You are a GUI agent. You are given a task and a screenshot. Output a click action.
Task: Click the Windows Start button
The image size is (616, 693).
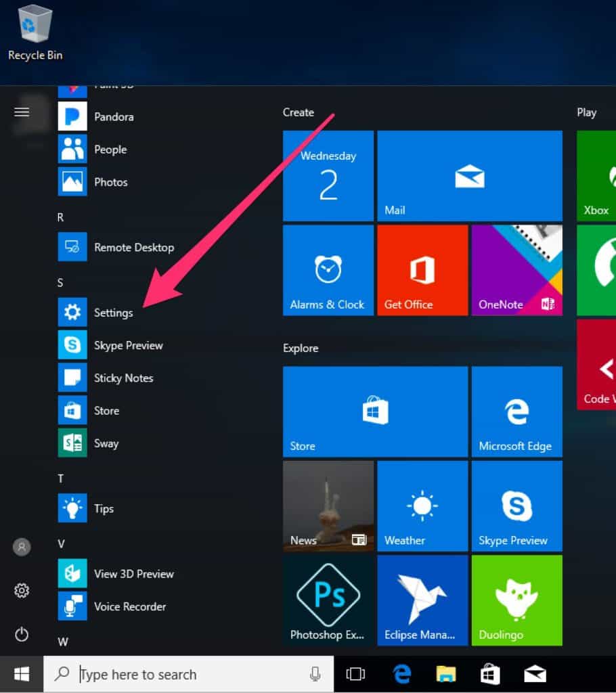tap(22, 674)
